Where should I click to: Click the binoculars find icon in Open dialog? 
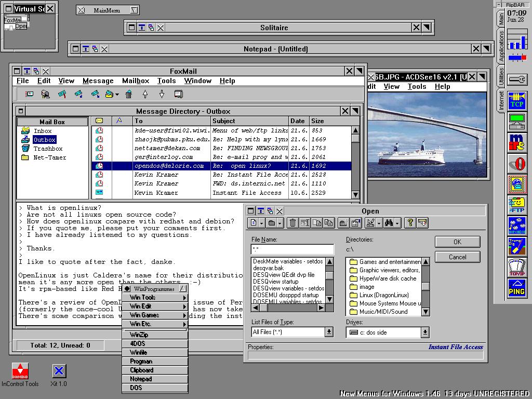(x=388, y=223)
